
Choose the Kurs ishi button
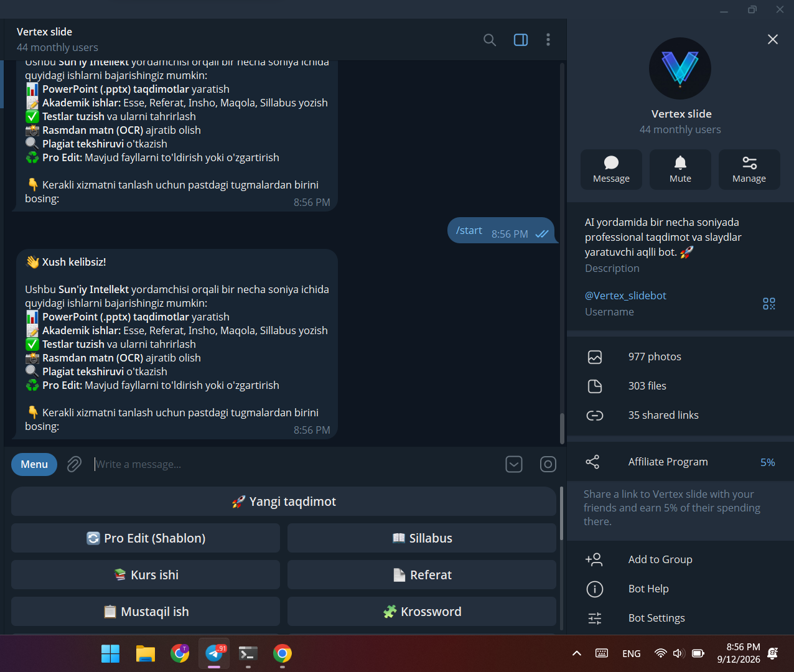tap(146, 575)
